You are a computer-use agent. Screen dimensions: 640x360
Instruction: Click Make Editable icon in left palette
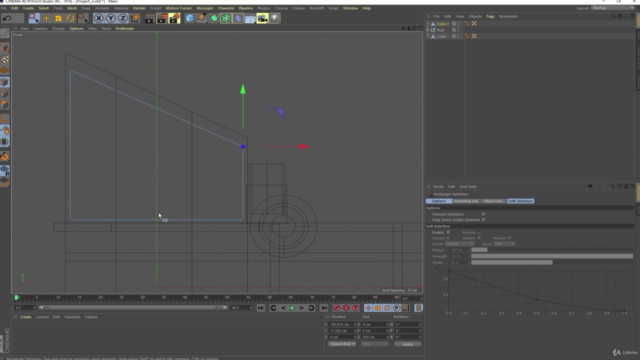tap(4, 34)
